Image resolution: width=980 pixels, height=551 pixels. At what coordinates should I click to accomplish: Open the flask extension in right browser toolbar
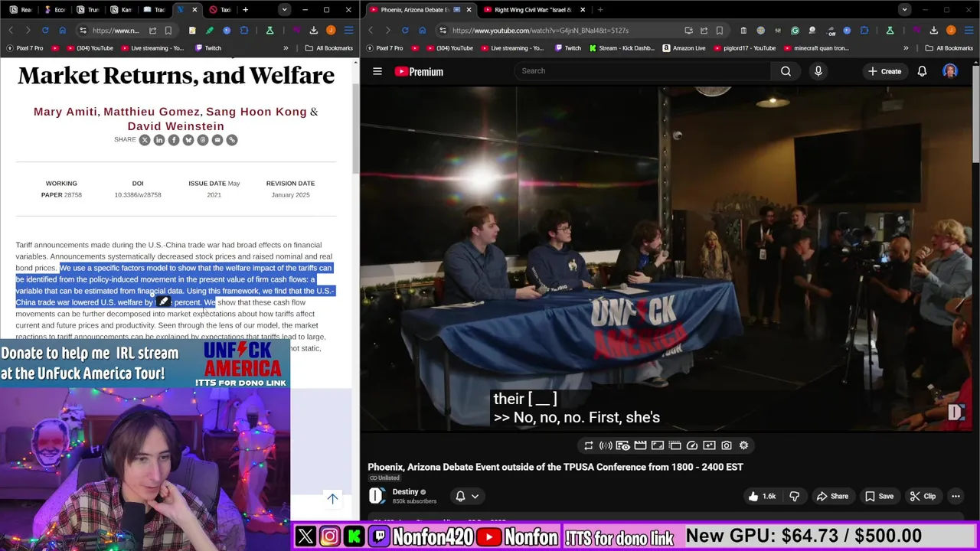coord(890,31)
